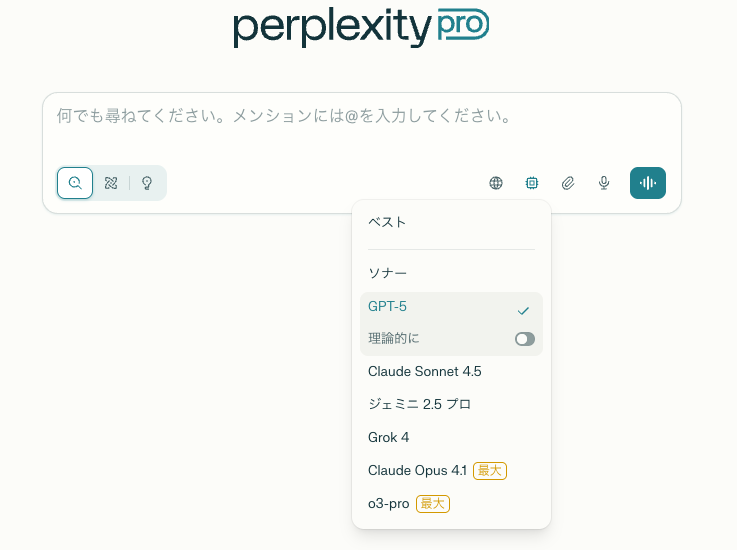Toggle the 理論的に reasoning switch
The width and height of the screenshot is (737, 550).
point(525,339)
